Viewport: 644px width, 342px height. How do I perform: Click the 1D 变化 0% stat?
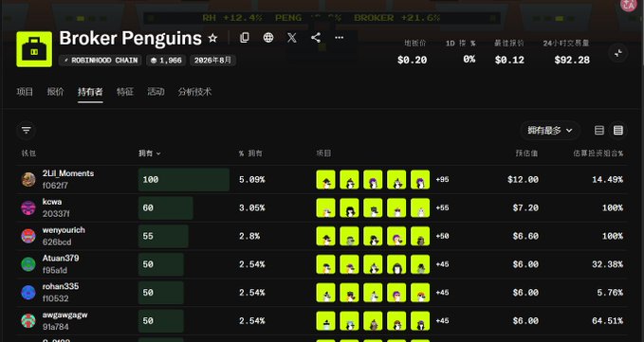point(461,52)
